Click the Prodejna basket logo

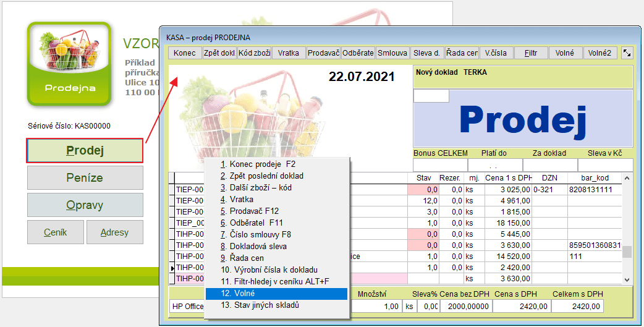69,64
